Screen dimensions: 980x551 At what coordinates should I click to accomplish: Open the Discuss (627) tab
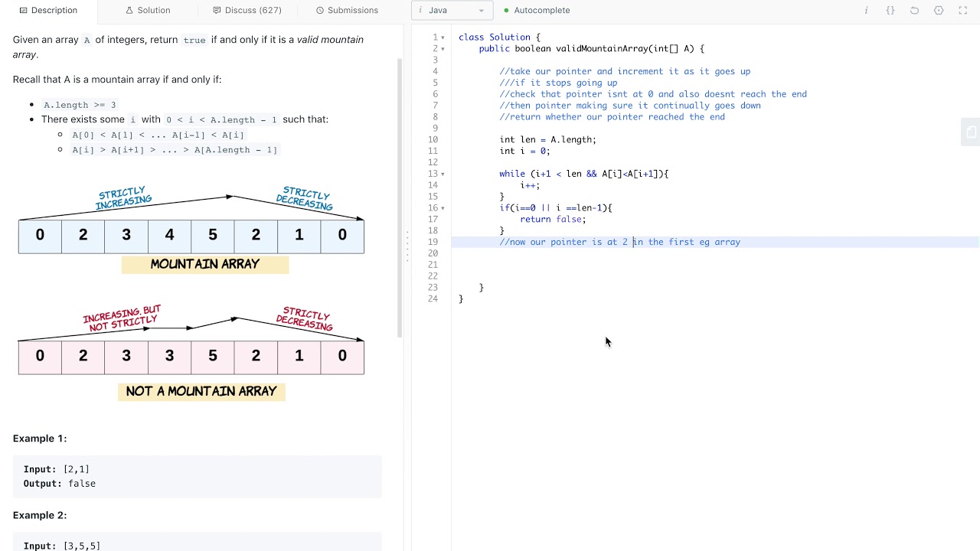[247, 11]
